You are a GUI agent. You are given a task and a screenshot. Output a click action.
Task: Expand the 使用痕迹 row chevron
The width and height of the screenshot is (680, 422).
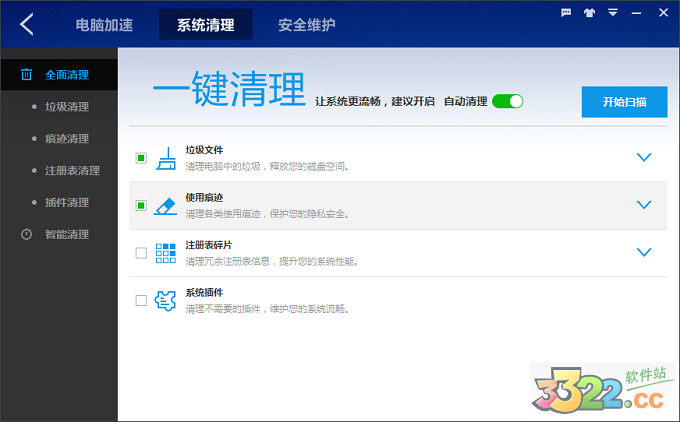[x=644, y=205]
